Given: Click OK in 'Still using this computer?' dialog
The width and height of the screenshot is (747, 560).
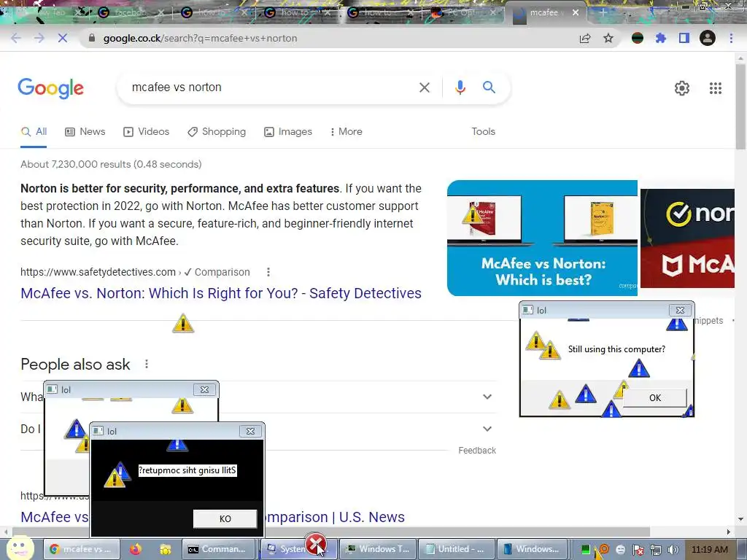Looking at the screenshot, I should pos(655,397).
